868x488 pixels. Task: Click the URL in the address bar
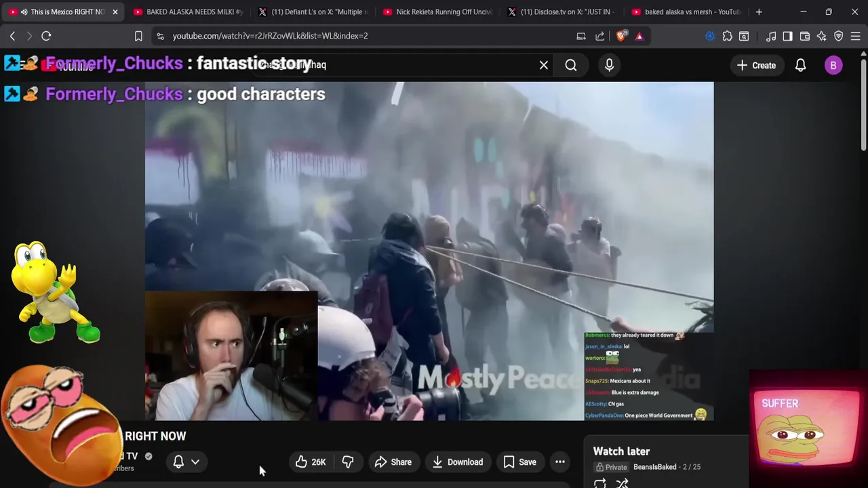[x=270, y=36]
